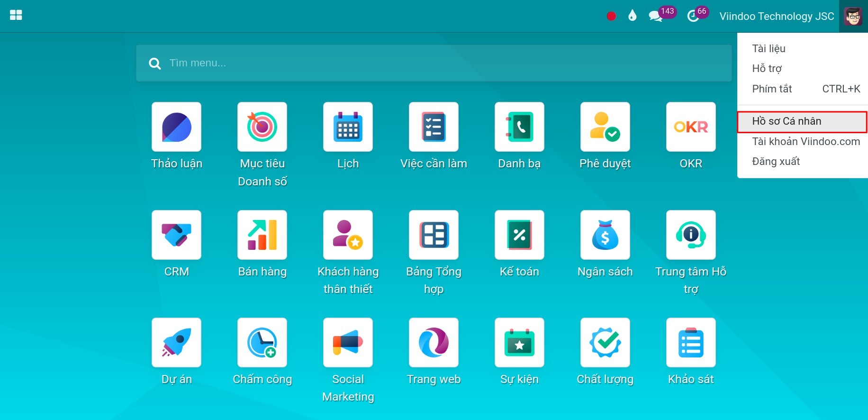Click the magnifier search icon

(x=154, y=64)
